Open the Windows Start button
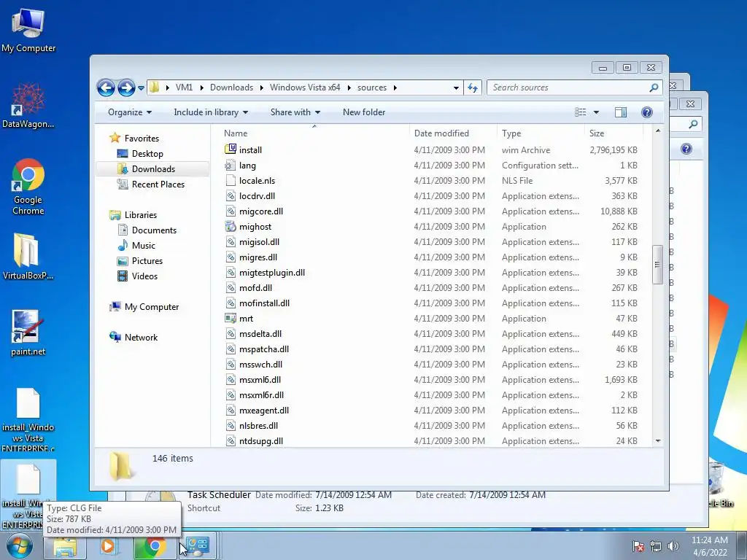747x560 pixels. 20,546
